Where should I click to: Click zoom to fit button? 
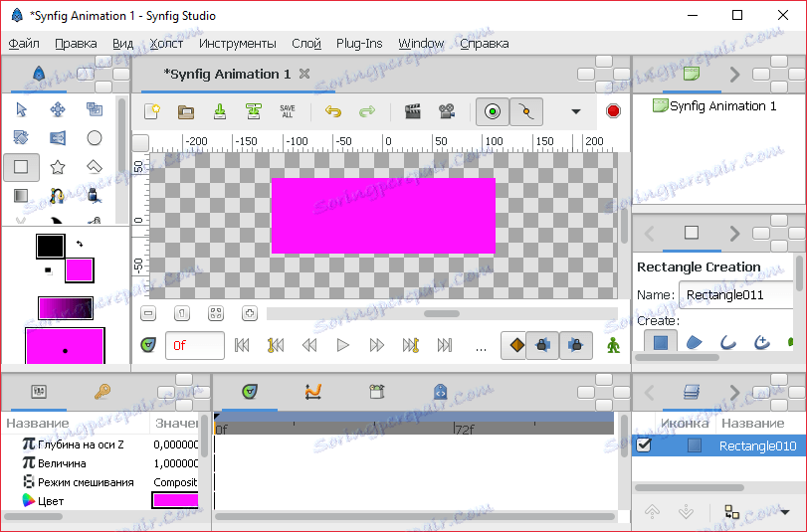(216, 313)
